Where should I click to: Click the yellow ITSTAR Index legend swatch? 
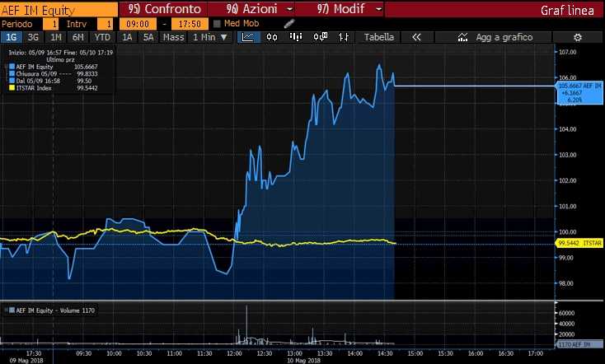coord(12,88)
